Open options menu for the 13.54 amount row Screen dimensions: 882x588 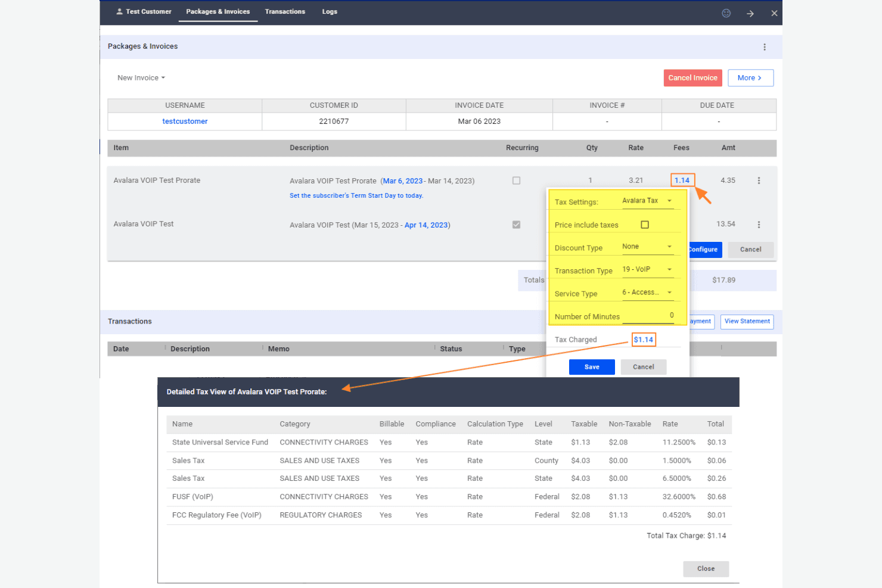759,225
